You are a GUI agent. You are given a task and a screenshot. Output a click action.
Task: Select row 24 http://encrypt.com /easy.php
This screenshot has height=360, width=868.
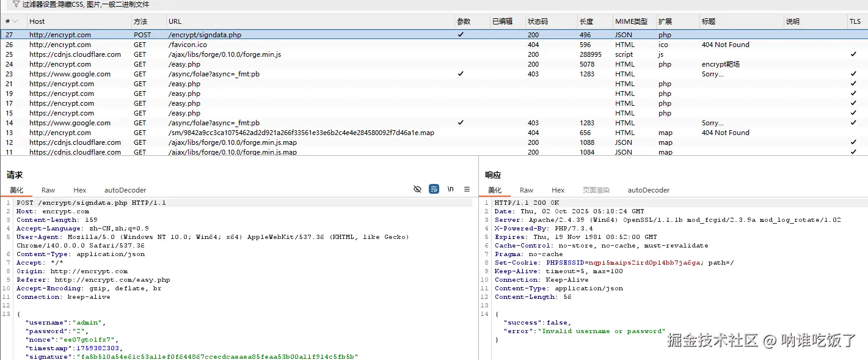(x=434, y=64)
